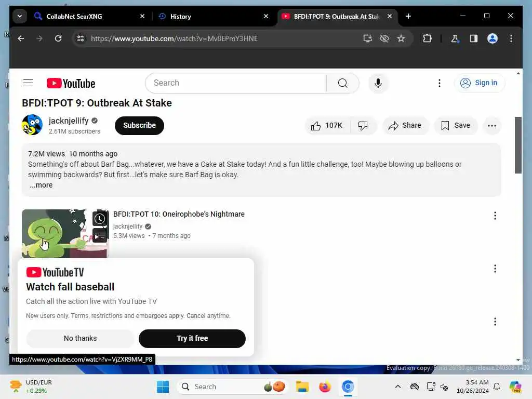This screenshot has height=399, width=532.
Task: Show hidden system tray icons
Action: pyautogui.click(x=397, y=387)
